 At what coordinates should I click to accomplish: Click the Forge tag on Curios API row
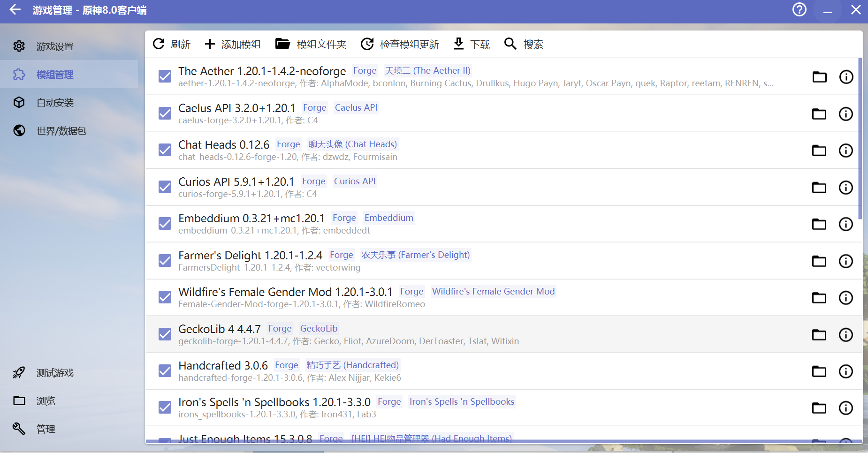point(314,181)
